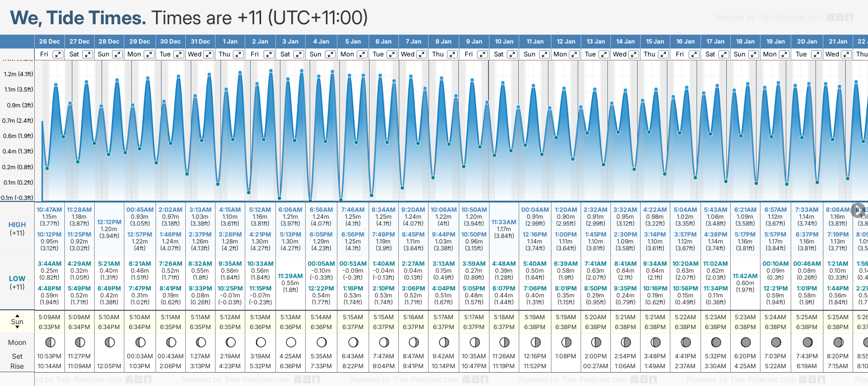Expand the Sun 28 Dec day details
Viewport: 868px width, 386px height.
117,54
